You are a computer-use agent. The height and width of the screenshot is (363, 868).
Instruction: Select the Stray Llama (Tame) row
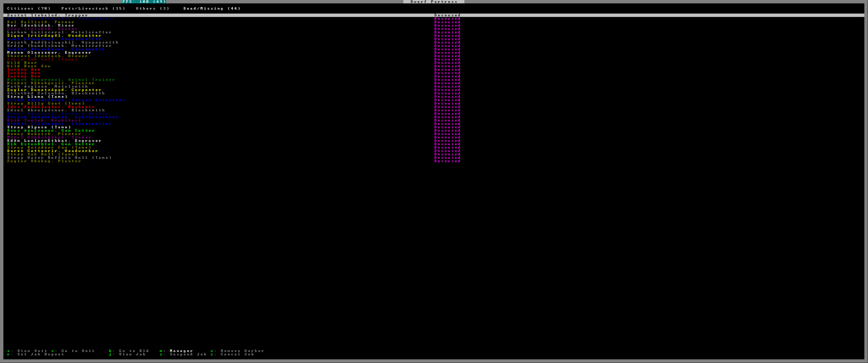pos(37,97)
